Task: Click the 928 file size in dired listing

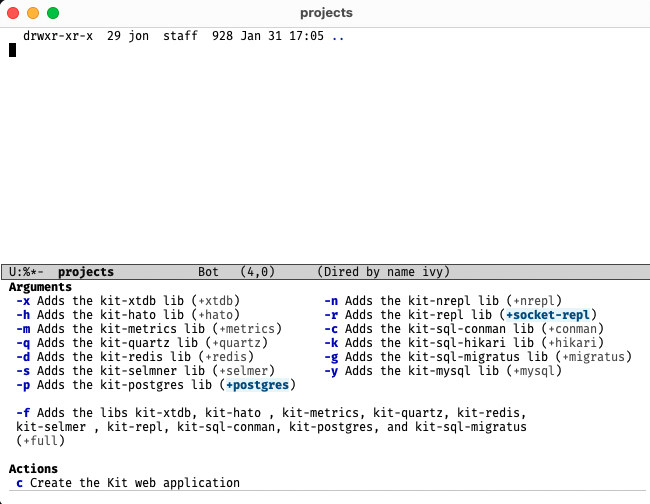Action: tap(222, 36)
